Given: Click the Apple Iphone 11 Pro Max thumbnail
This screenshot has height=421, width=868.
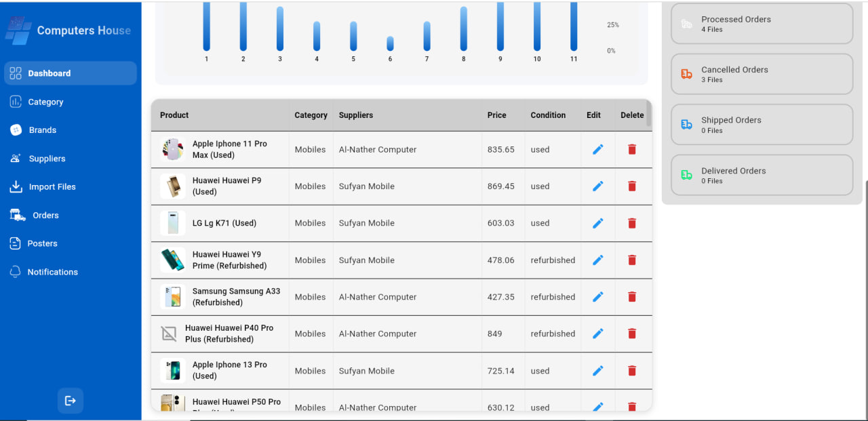Looking at the screenshot, I should pyautogui.click(x=173, y=149).
